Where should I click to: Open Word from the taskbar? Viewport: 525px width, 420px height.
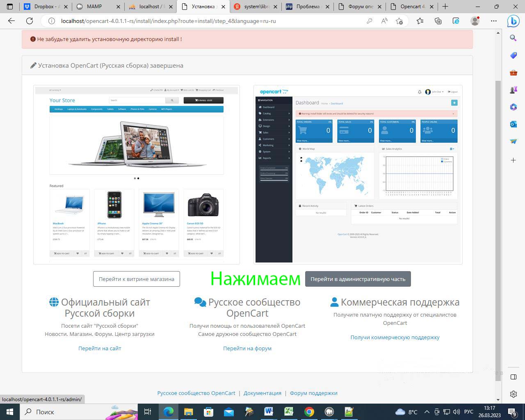(x=269, y=412)
